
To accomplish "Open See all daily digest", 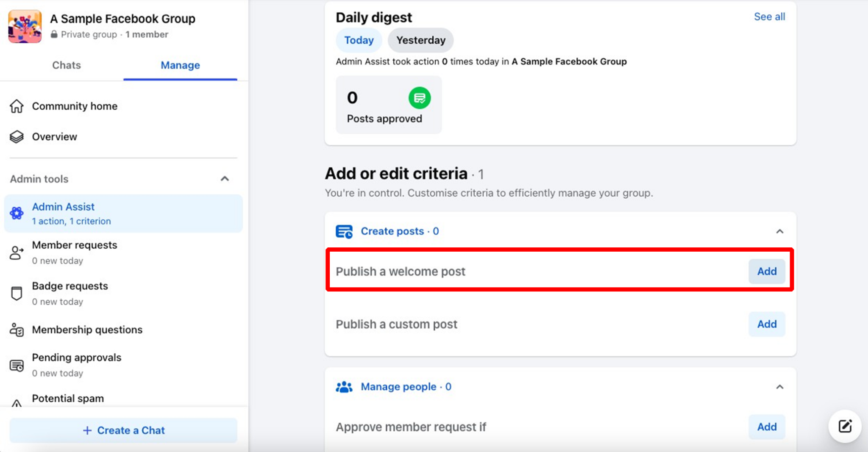I will point(769,17).
